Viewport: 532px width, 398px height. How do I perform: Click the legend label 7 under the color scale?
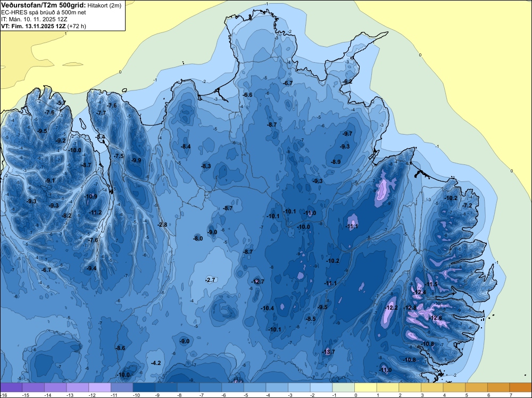pos(511,395)
